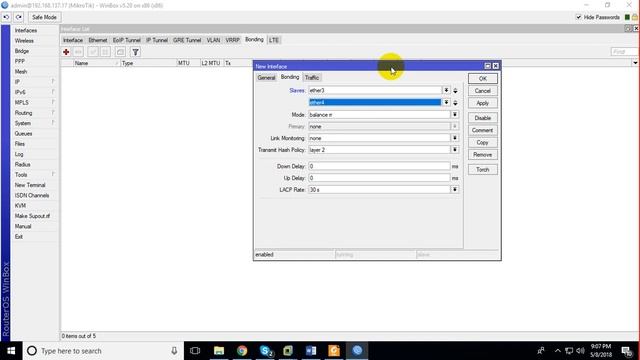Viewport: 640px width, 360px height.
Task: Open the EoIP Tunnel tab
Action: [127, 40]
